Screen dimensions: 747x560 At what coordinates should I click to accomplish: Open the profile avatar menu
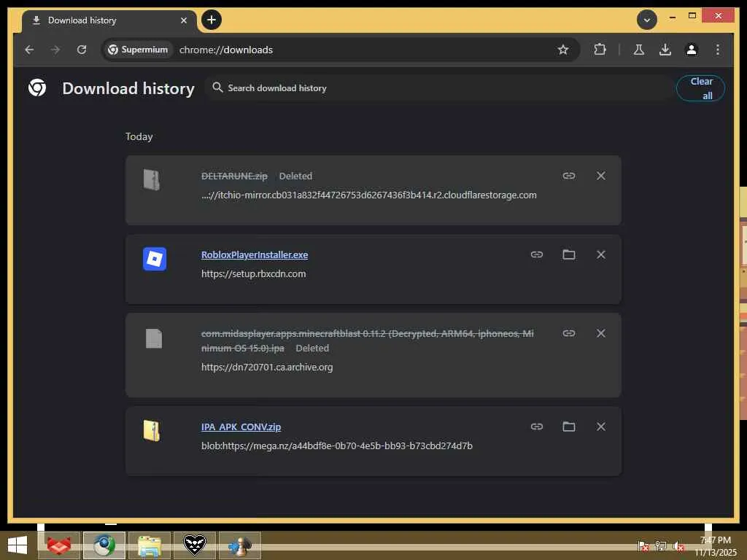tap(692, 50)
